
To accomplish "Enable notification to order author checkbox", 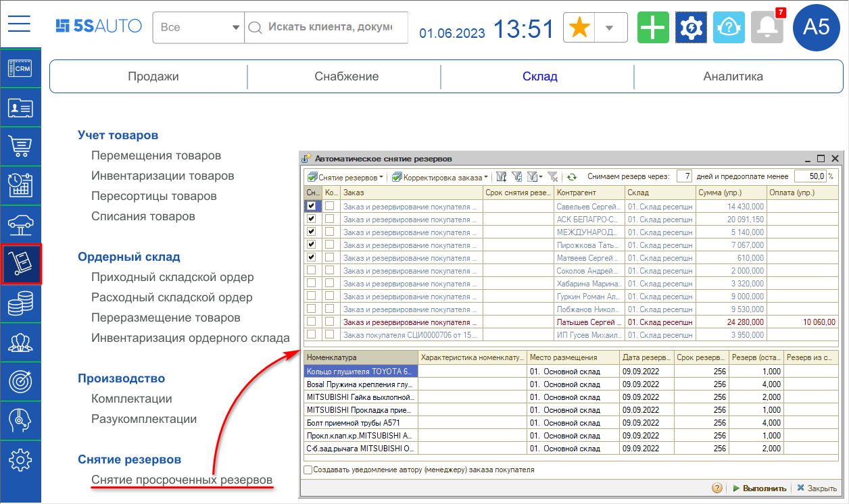I will point(308,470).
